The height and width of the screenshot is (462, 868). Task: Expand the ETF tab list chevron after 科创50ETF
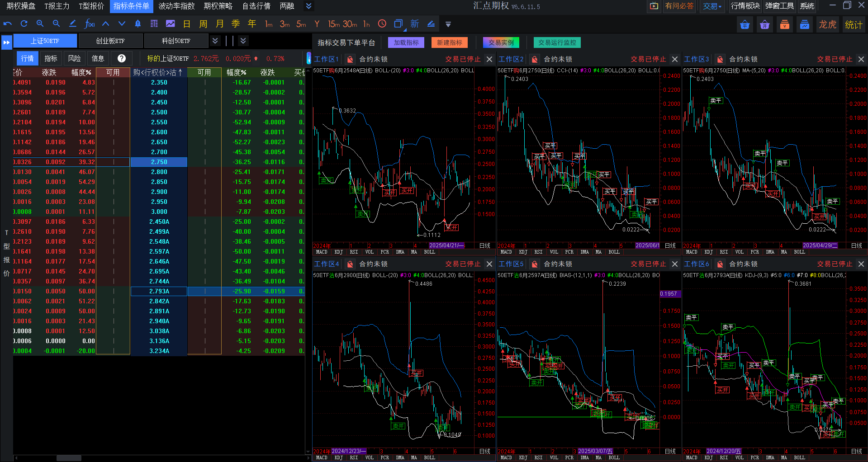(x=215, y=41)
